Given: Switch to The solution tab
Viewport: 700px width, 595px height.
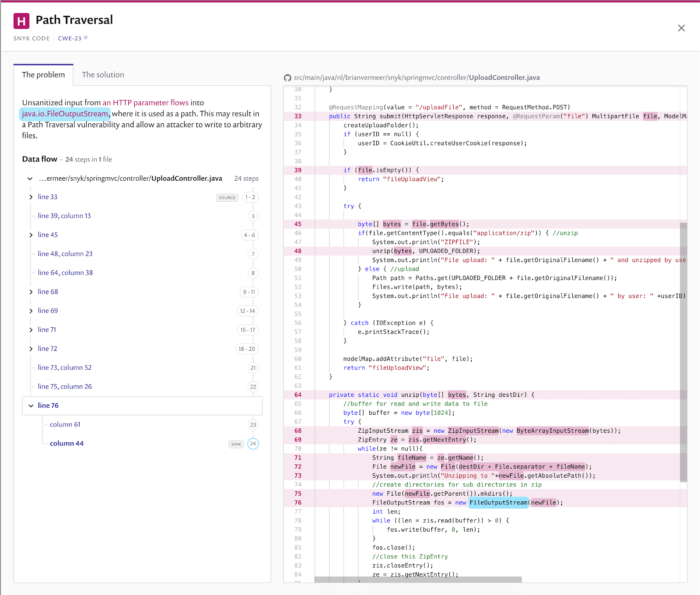Looking at the screenshot, I should click(103, 75).
